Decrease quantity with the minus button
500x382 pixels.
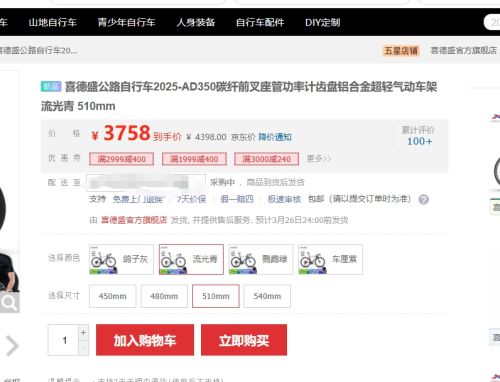click(x=84, y=348)
